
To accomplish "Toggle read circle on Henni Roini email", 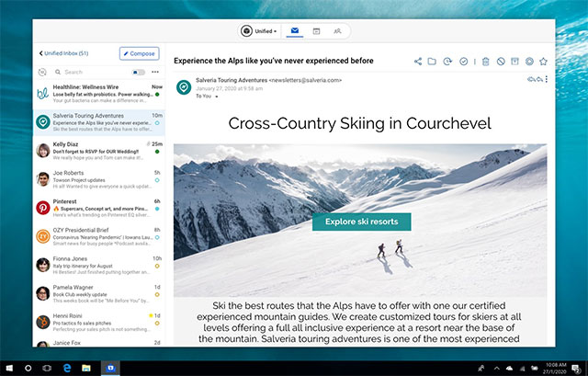I will click(157, 323).
